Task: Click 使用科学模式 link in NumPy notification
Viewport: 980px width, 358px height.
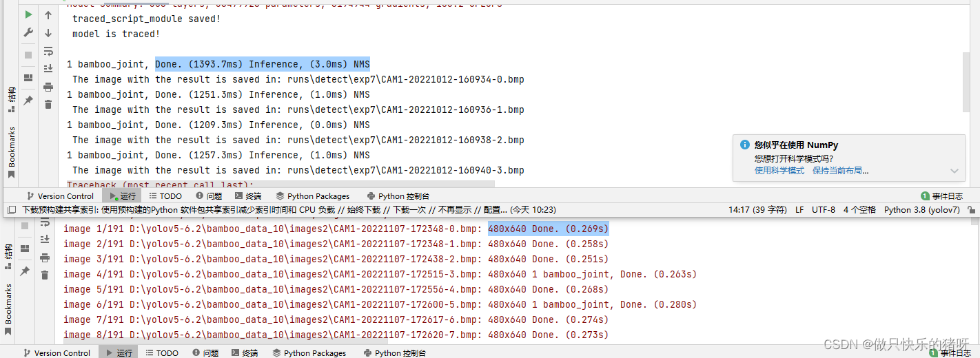Action: pyautogui.click(x=779, y=171)
